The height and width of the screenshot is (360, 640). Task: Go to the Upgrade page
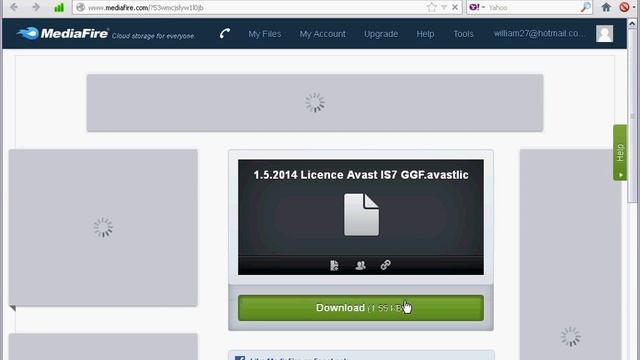[x=381, y=34]
